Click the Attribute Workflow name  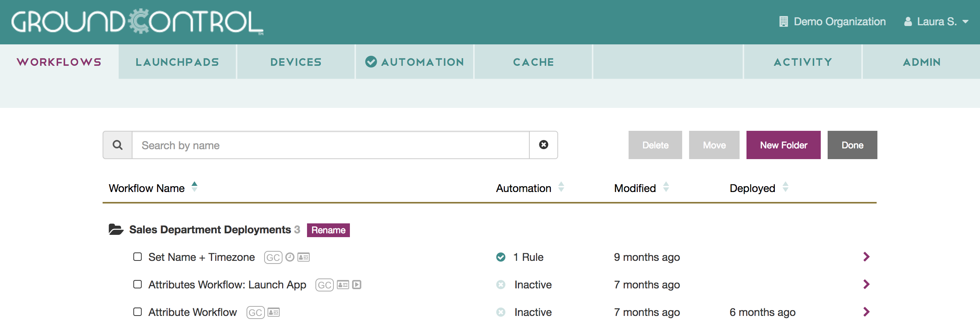point(193,312)
